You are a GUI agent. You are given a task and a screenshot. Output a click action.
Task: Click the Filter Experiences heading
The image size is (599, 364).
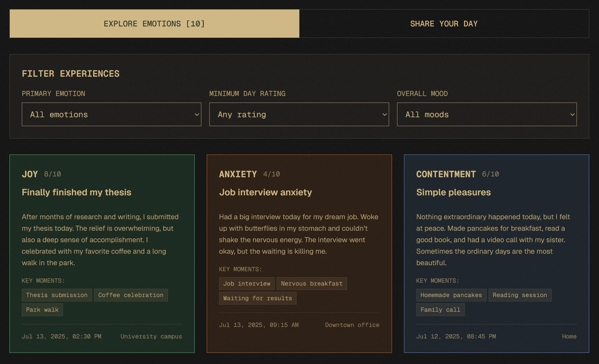71,74
